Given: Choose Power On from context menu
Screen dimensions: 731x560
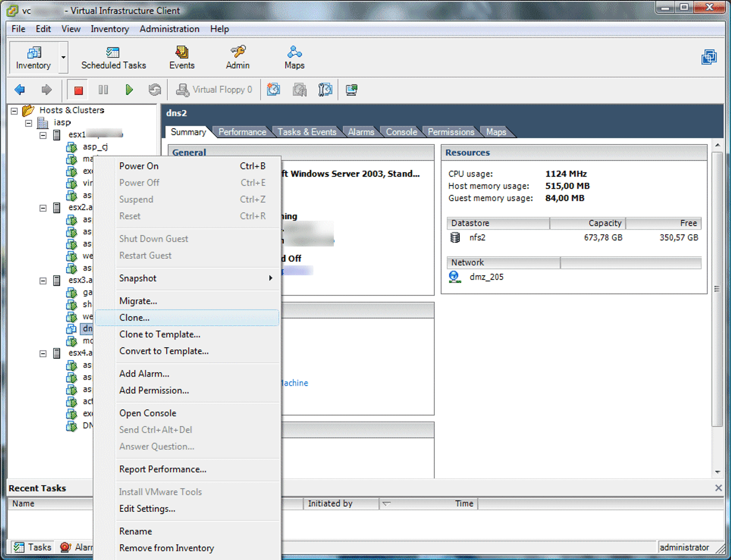Looking at the screenshot, I should tap(187, 166).
